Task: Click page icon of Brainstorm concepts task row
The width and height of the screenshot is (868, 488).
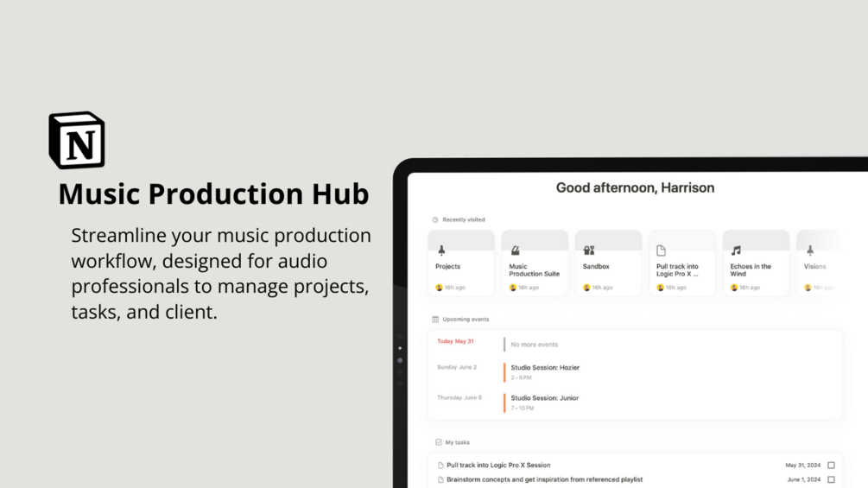Action: [440, 479]
